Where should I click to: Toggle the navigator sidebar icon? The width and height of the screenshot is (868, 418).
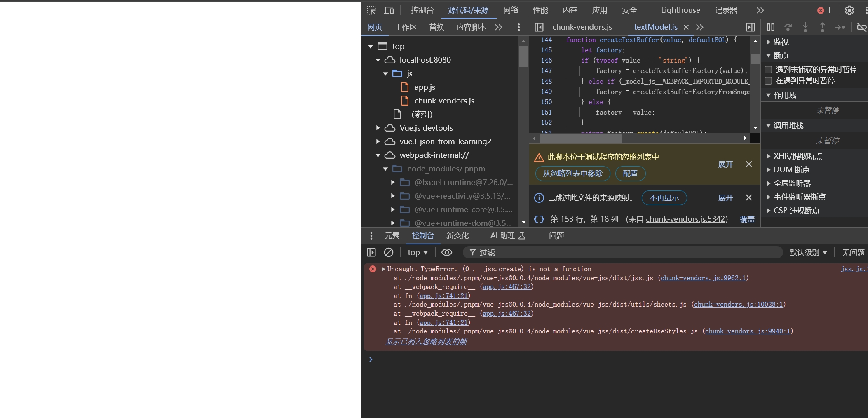pyautogui.click(x=539, y=27)
